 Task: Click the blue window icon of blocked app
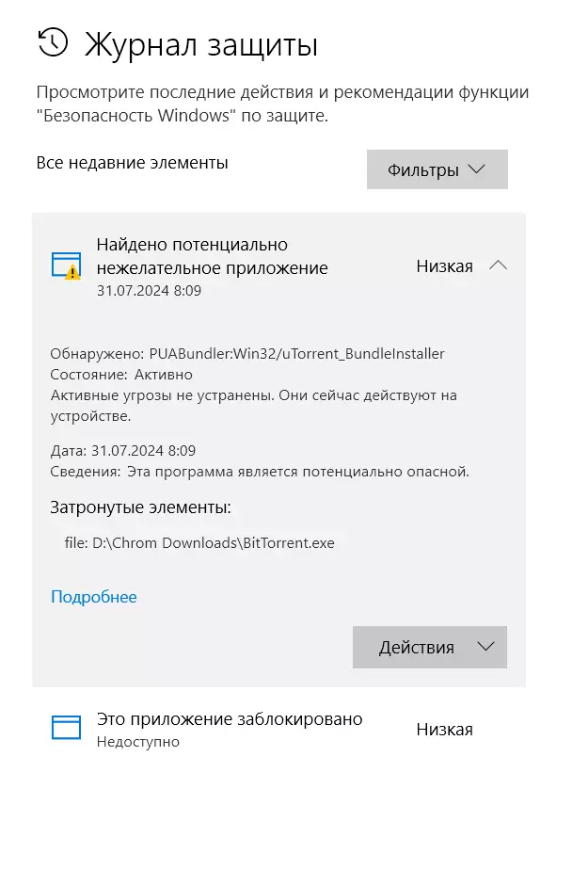tap(66, 727)
